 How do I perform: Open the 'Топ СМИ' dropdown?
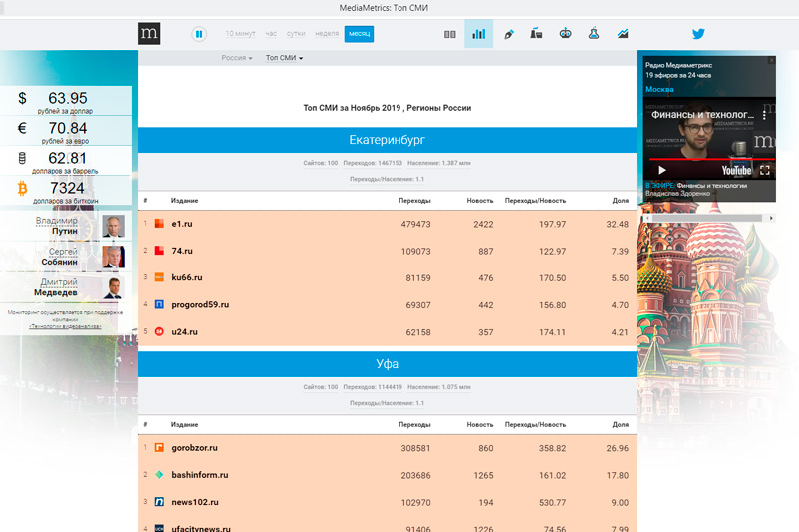tap(285, 59)
